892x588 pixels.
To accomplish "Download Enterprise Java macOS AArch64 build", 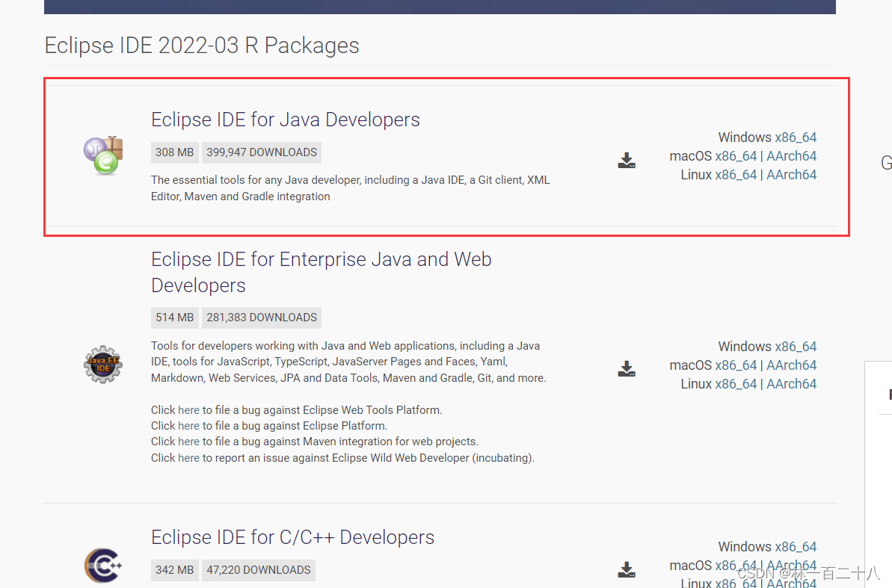I will click(791, 365).
